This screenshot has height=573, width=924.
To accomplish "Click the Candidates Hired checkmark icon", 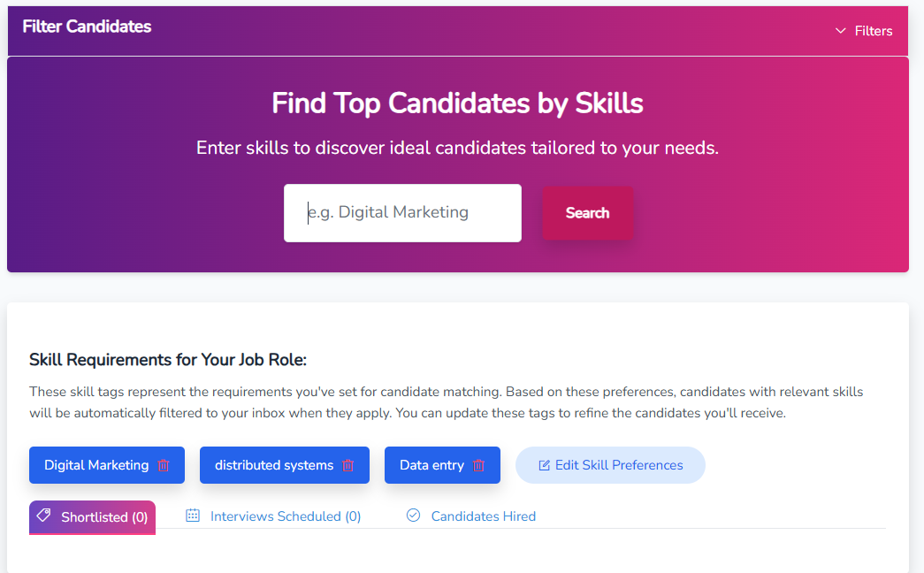I will click(x=413, y=516).
